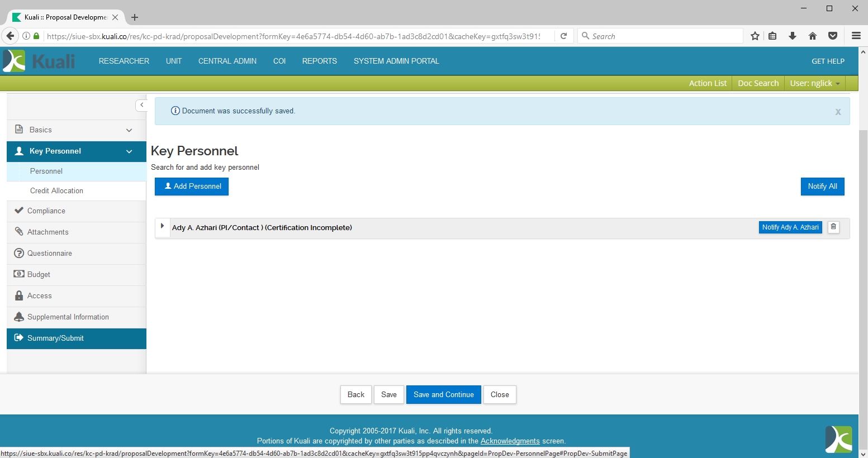
Task: Open a new browser tab
Action: click(x=135, y=17)
